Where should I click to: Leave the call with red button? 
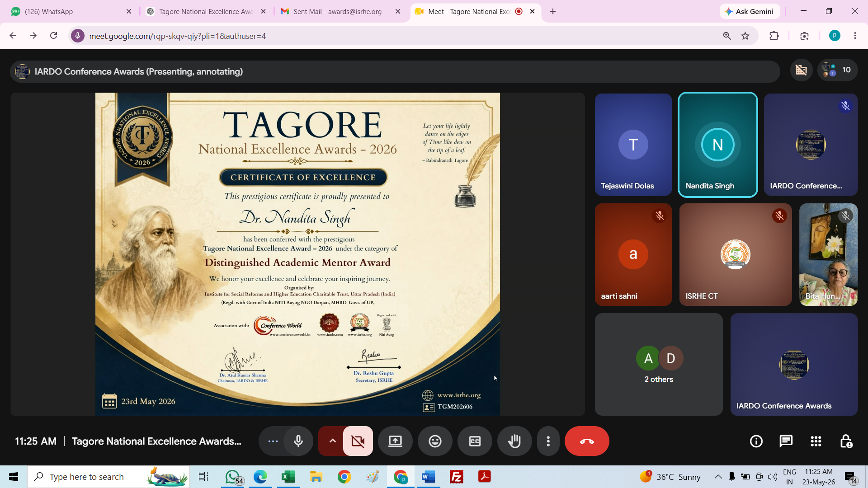click(587, 441)
